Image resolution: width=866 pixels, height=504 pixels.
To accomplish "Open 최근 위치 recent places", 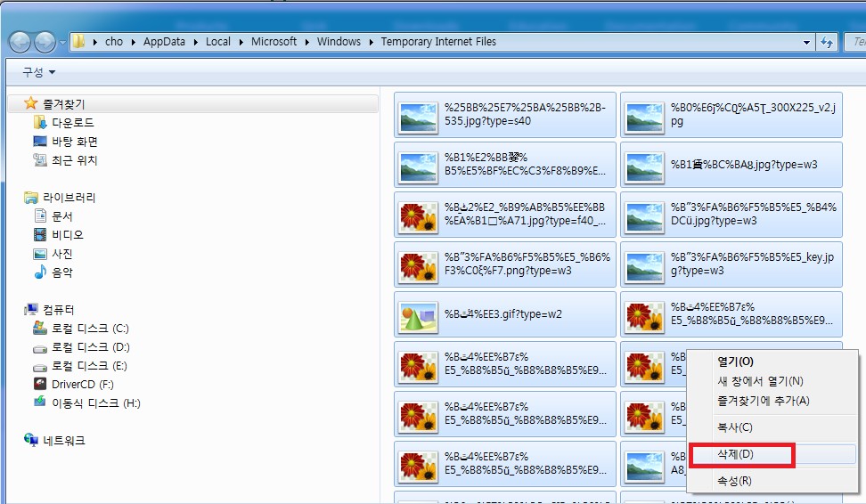I will click(x=74, y=160).
